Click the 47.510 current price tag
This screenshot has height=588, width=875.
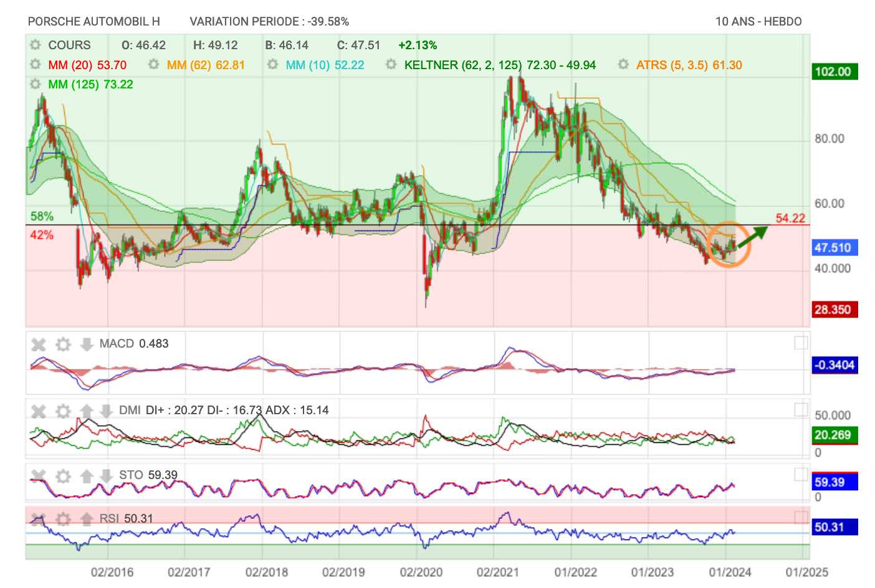tap(834, 248)
